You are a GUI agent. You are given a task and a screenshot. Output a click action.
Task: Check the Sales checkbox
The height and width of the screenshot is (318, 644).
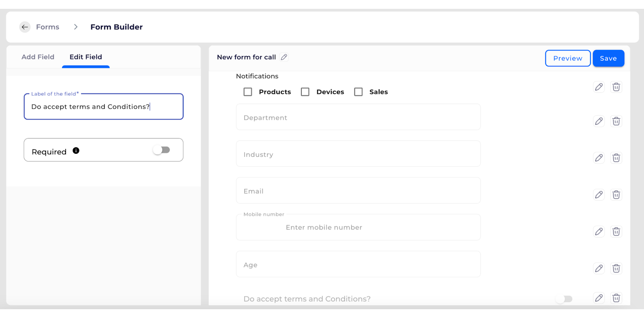tap(358, 92)
